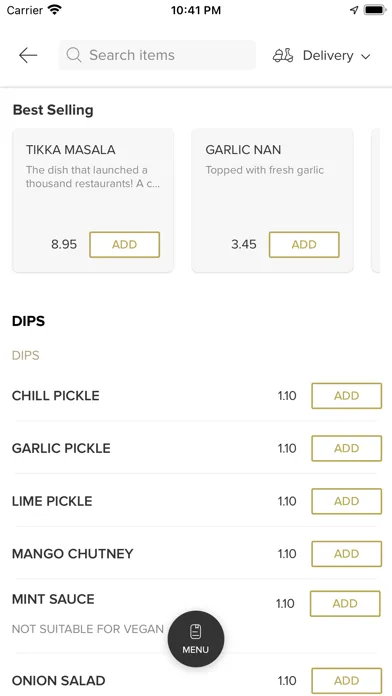
Task: Open the Garlic Nan description card
Action: pyautogui.click(x=273, y=200)
